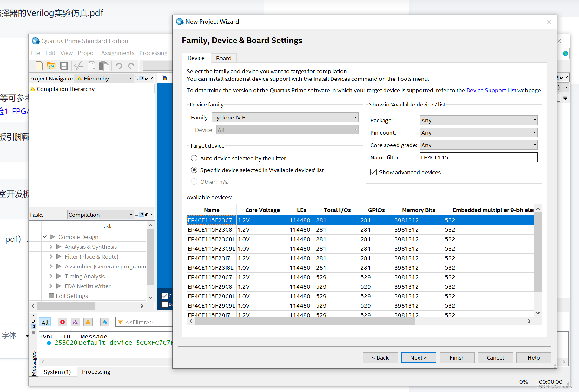Open the Project menu in Quartus
Image resolution: width=579 pixels, height=392 pixels.
[x=87, y=53]
